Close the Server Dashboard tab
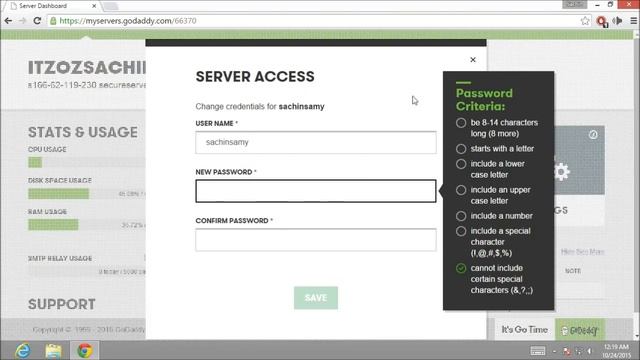Screen dimensions: 640x360 (x=94, y=6)
